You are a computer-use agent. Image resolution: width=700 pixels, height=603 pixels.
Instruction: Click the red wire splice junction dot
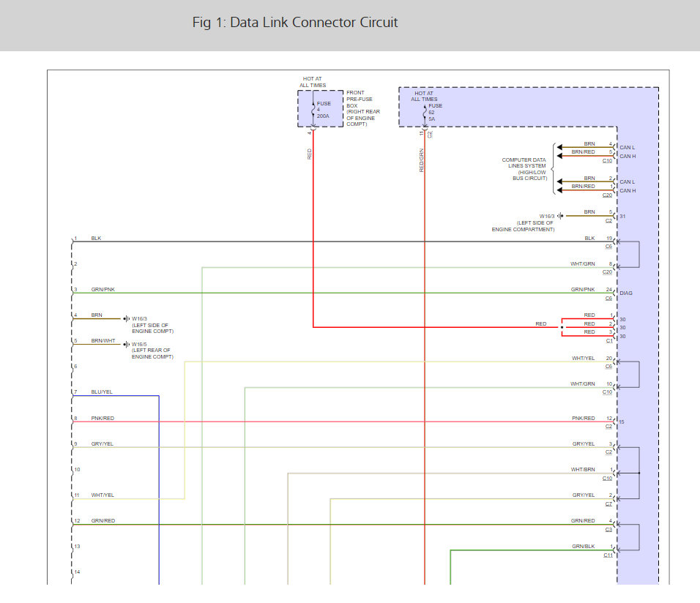pos(562,327)
